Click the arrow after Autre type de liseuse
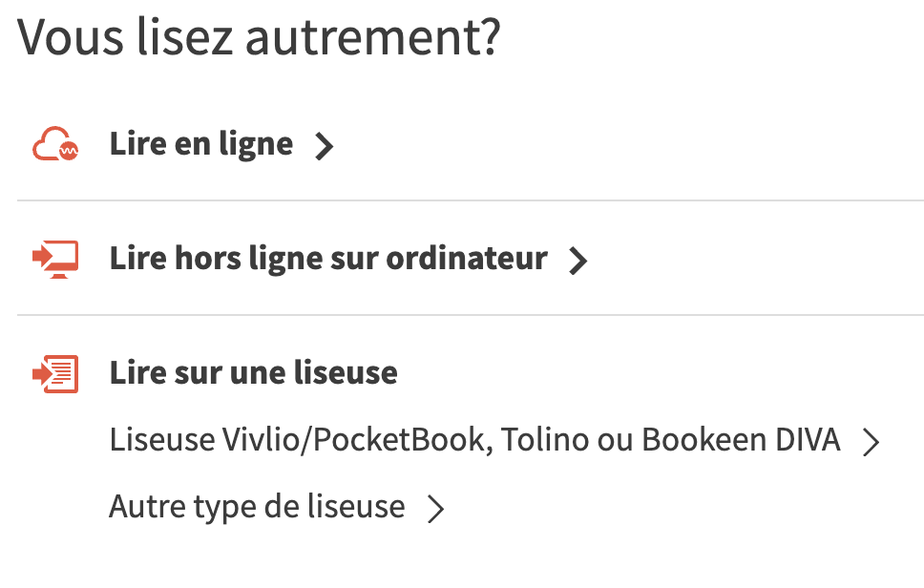 [x=436, y=509]
